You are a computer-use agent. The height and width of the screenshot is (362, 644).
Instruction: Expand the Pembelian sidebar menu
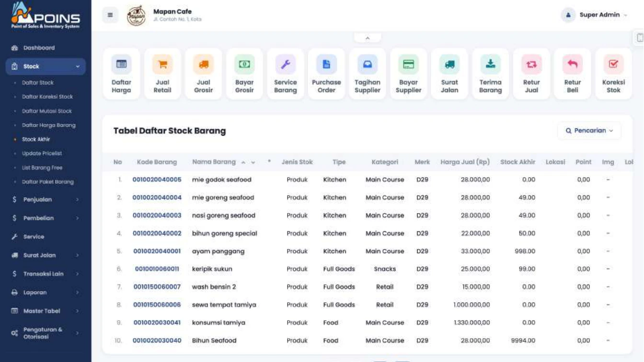[46, 218]
